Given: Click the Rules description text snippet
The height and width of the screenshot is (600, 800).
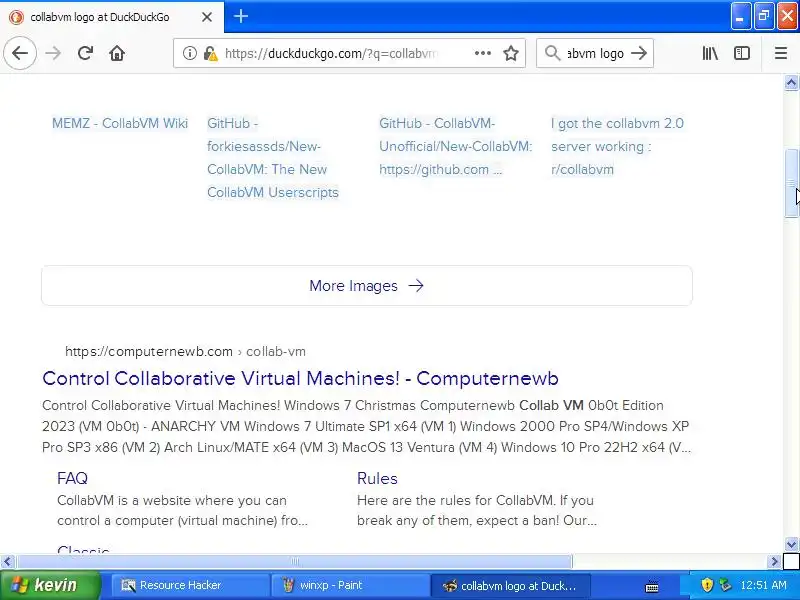Looking at the screenshot, I should (x=477, y=510).
